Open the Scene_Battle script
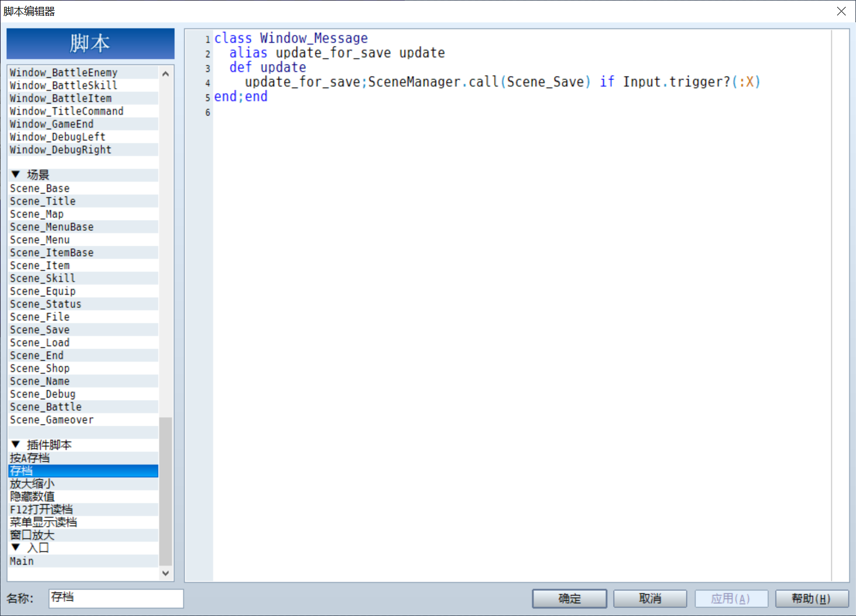The image size is (856, 616). pos(83,407)
